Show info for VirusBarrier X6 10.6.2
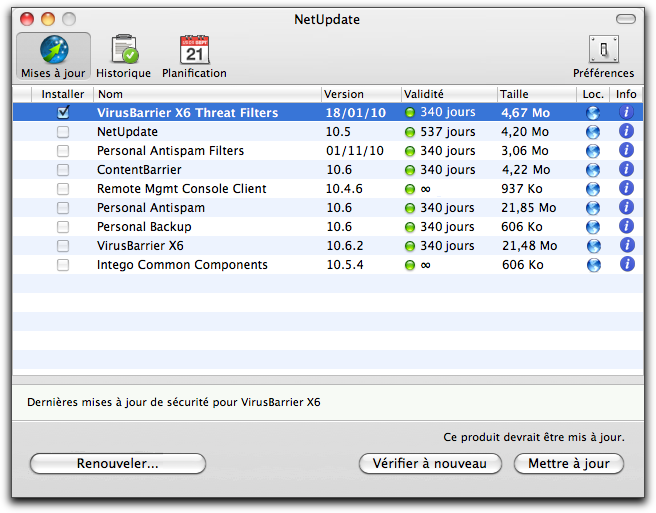The height and width of the screenshot is (513, 656). click(627, 246)
